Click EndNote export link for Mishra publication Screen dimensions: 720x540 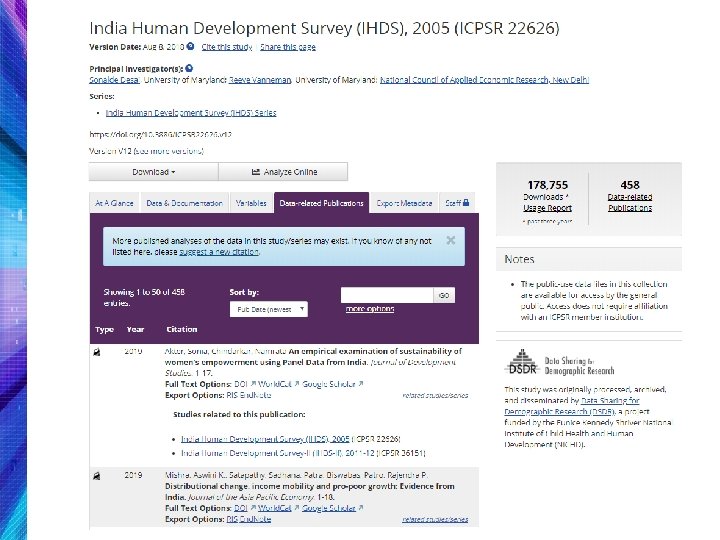click(x=255, y=519)
